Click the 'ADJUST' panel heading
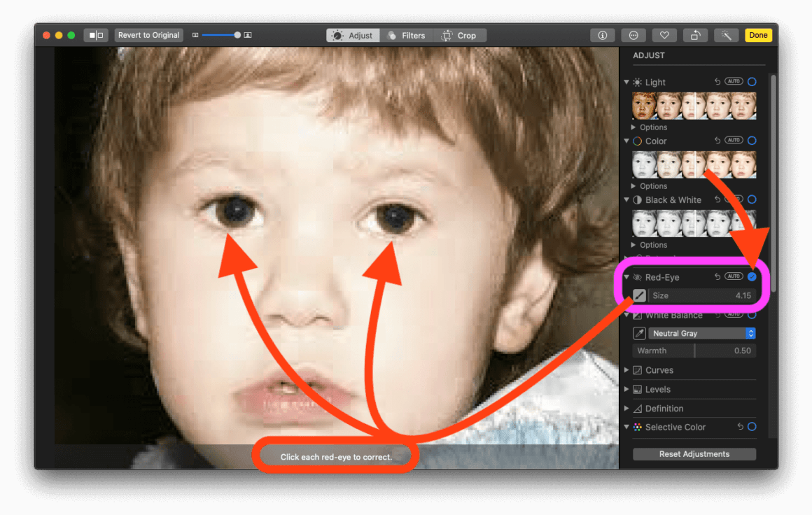The width and height of the screenshot is (812, 515). (x=648, y=55)
